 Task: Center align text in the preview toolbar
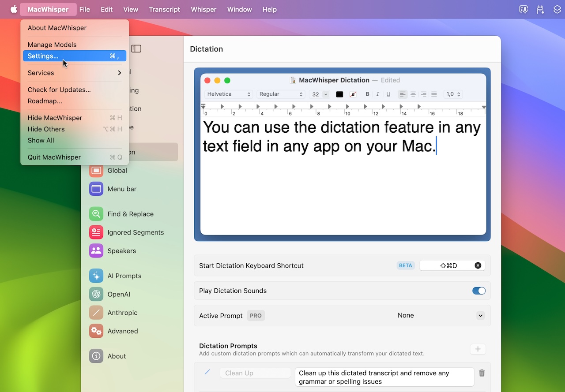pos(413,94)
